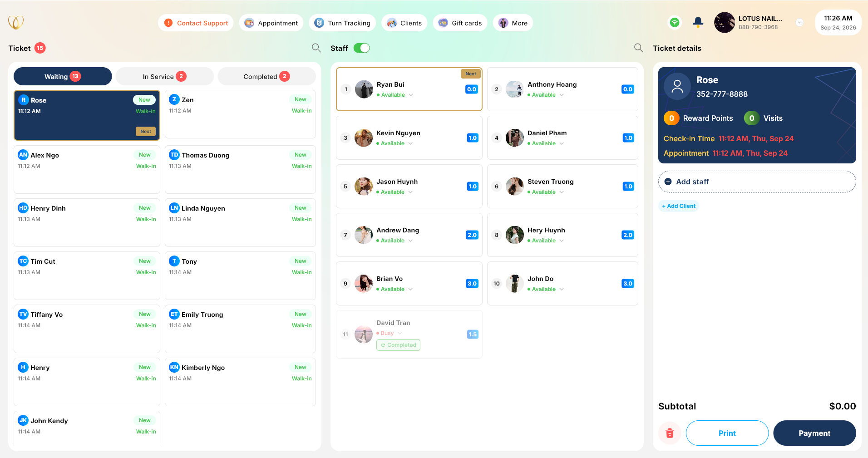This screenshot has width=868, height=458.
Task: Open the salon account dropdown arrow
Action: pos(799,22)
